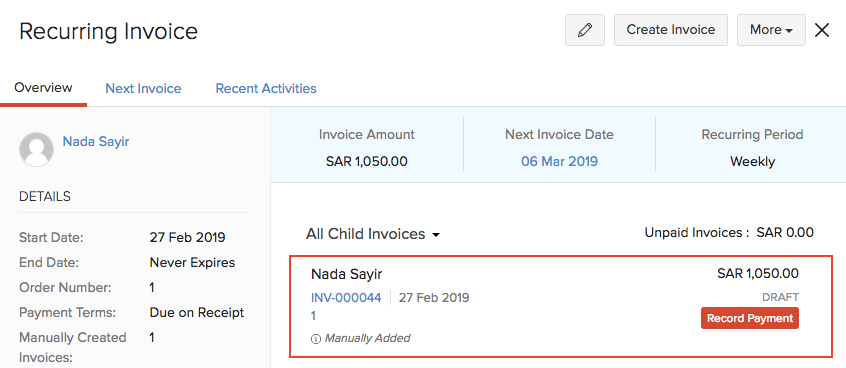Click the 06 Mar 2019 date link
Screen dimensions: 846x368
[x=559, y=161]
